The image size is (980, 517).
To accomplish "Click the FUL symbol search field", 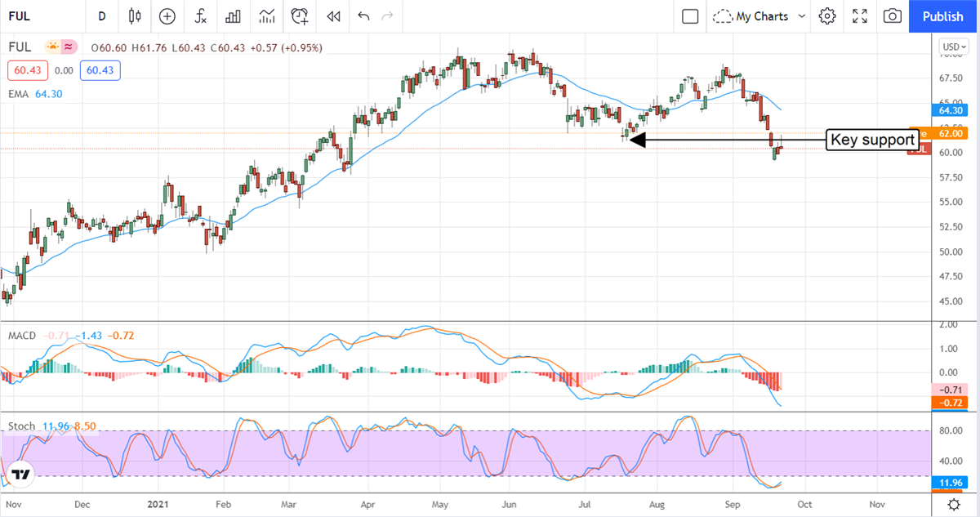I will click(x=33, y=16).
